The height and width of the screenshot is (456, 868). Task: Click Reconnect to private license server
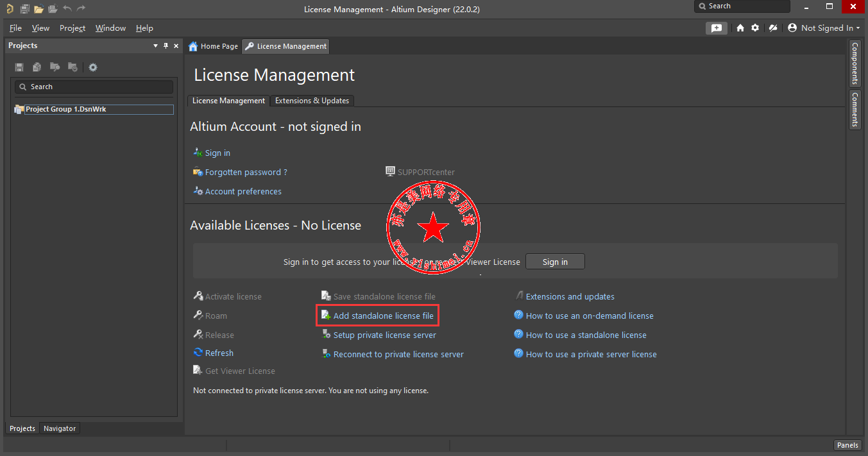point(398,355)
